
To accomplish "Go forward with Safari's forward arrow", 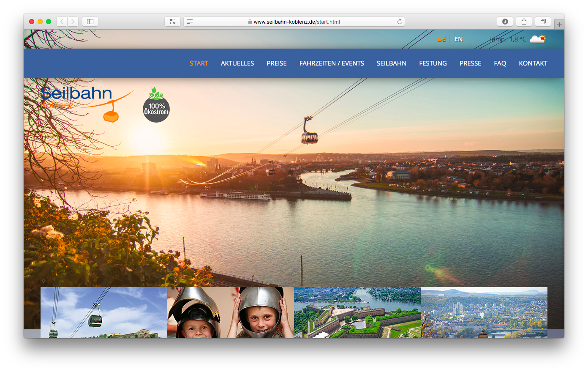I will pos(73,22).
